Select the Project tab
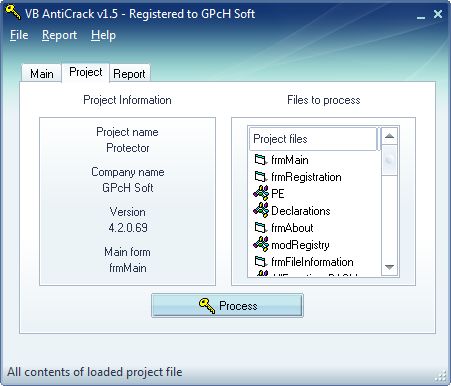Screen dimensions: 451x386 pyautogui.click(x=86, y=72)
